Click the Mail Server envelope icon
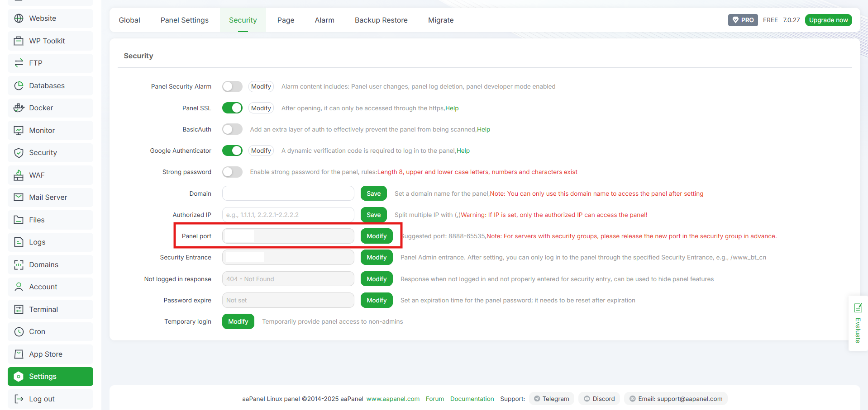Image resolution: width=868 pixels, height=410 pixels. point(19,198)
